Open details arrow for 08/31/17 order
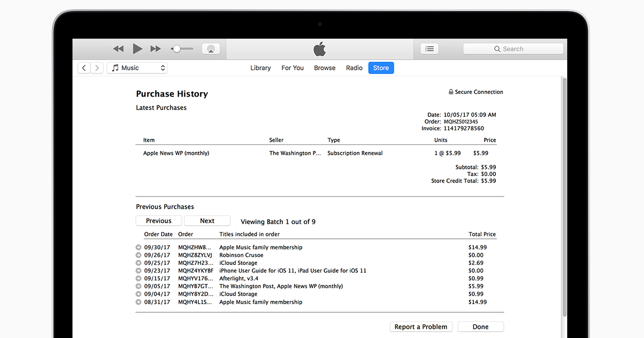 [x=139, y=302]
